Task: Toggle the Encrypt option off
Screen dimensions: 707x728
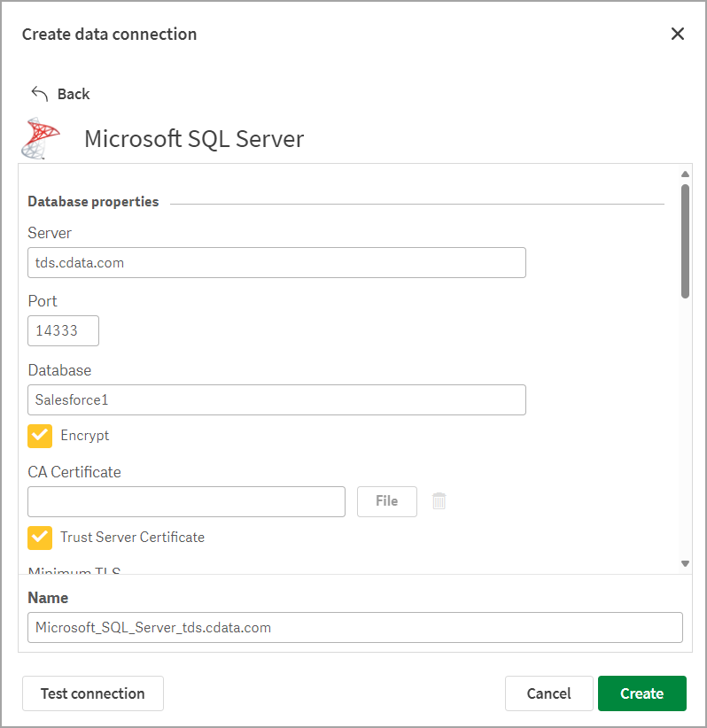Action: point(39,436)
